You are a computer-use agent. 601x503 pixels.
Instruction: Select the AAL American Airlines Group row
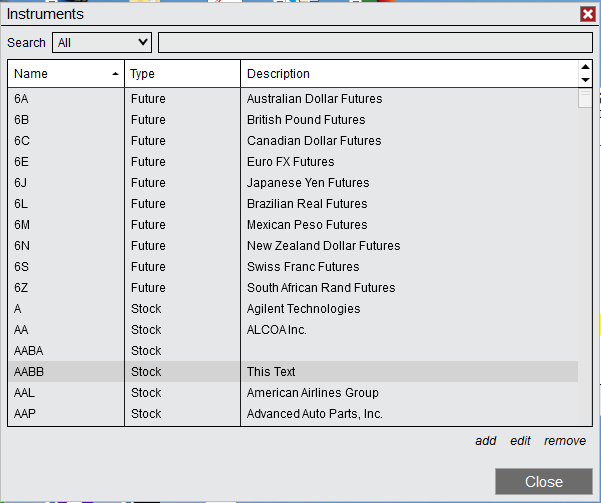292,393
